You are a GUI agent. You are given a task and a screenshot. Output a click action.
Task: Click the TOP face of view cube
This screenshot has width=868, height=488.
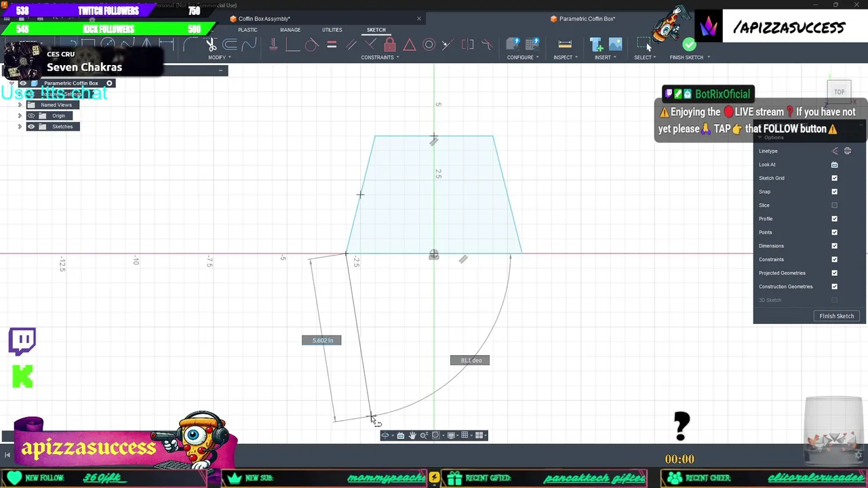coord(839,92)
